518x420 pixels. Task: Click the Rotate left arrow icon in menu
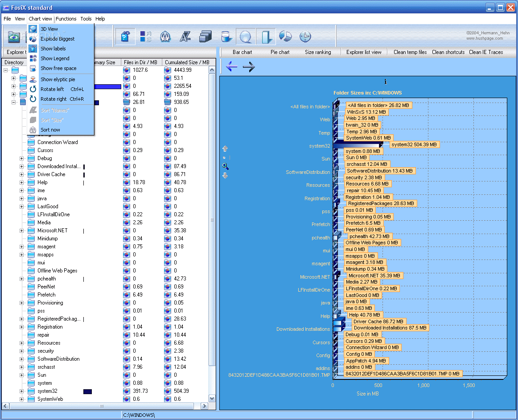point(33,89)
